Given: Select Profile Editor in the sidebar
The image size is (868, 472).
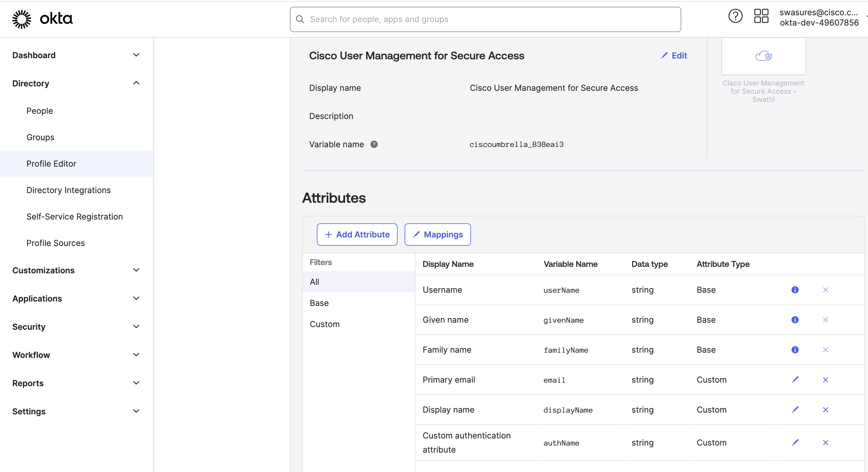Looking at the screenshot, I should 77,164.
